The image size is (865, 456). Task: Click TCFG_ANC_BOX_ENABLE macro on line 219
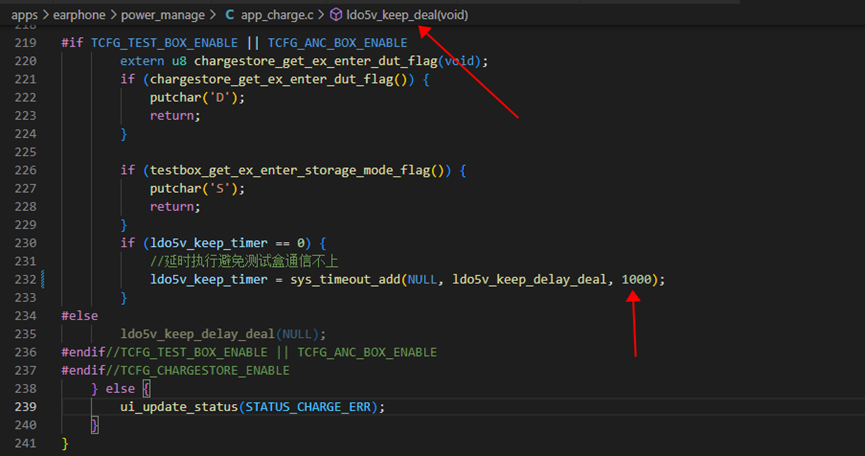click(338, 43)
